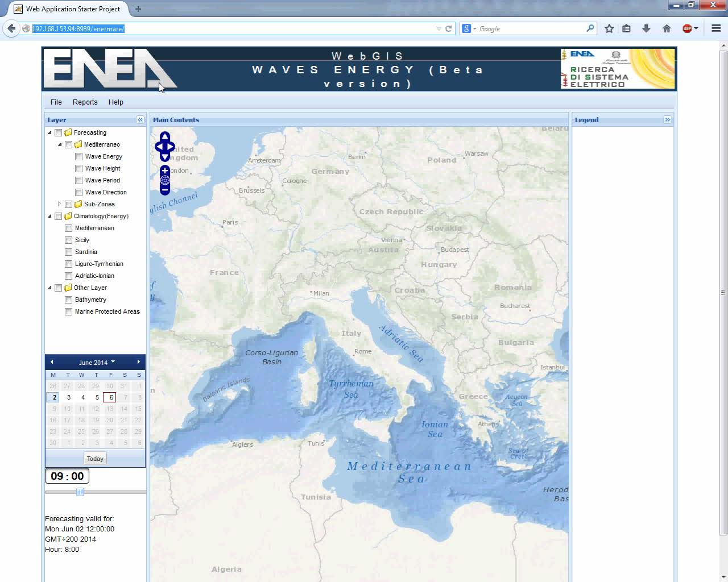Open the June 2014 month picker
Image resolution: width=728 pixels, height=582 pixels.
click(x=97, y=362)
